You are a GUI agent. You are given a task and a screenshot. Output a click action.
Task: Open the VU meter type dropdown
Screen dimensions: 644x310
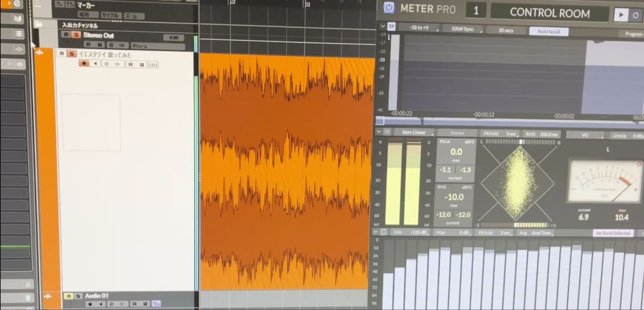(x=585, y=135)
